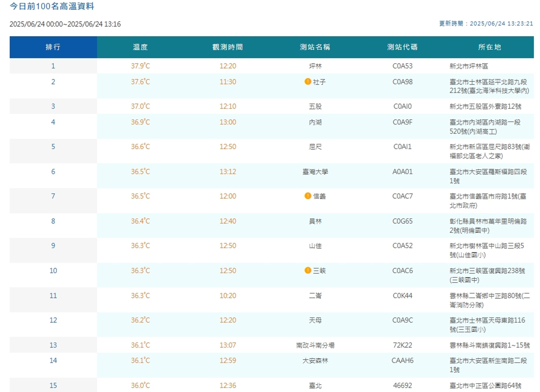Select station name 內湖
This screenshot has width=540, height=392.
click(x=315, y=122)
